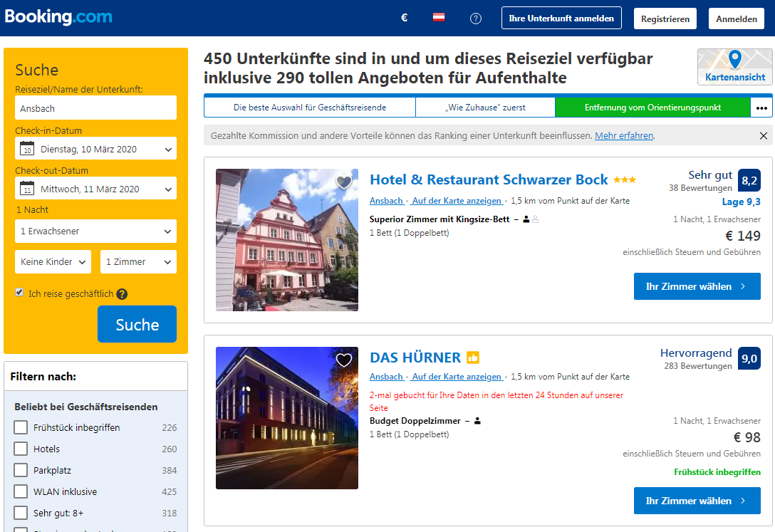Click the blue 'Suche' button
The image size is (775, 532).
click(137, 324)
